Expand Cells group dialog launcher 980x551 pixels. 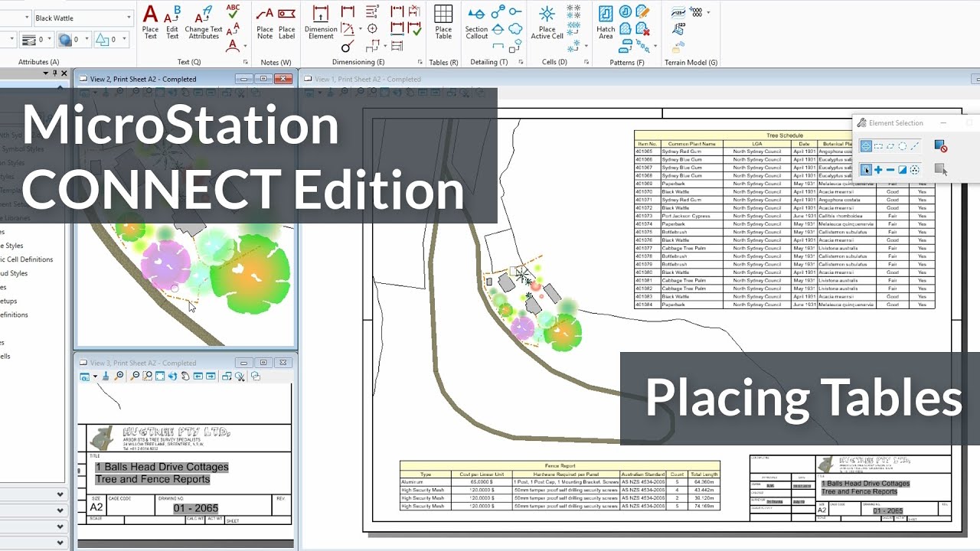click(x=586, y=62)
